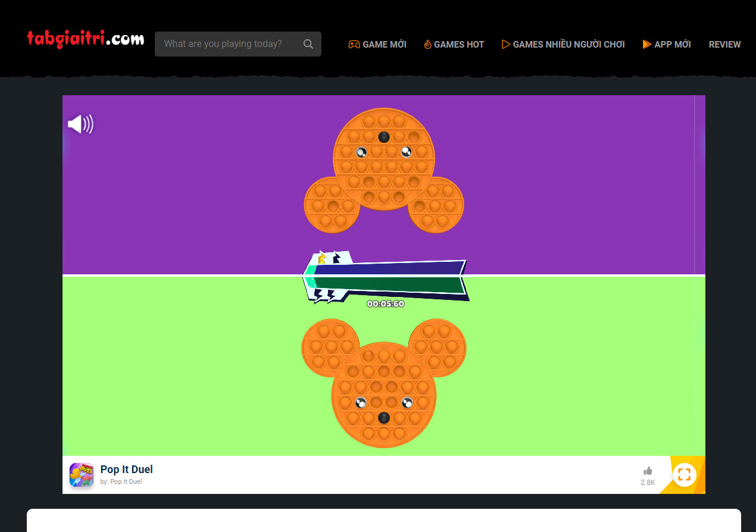This screenshot has width=756, height=532.
Task: Open the game in fullscreen mode
Action: pyautogui.click(x=685, y=475)
